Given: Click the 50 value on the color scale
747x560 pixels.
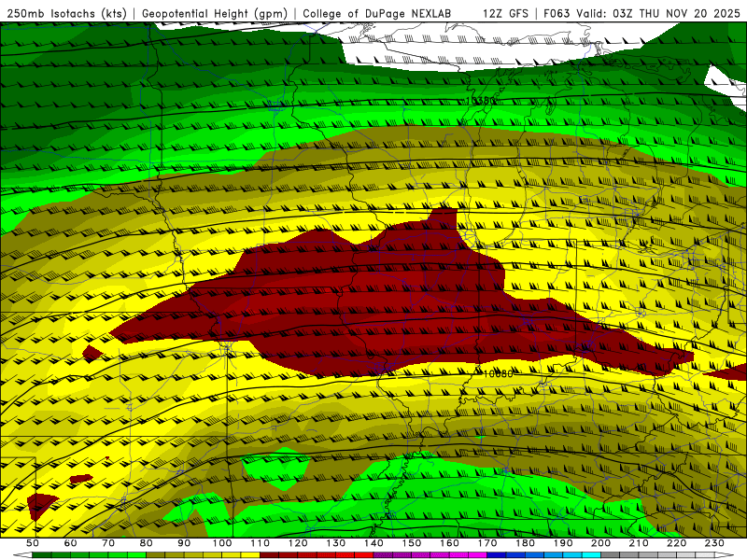Looking at the screenshot, I should (33, 543).
